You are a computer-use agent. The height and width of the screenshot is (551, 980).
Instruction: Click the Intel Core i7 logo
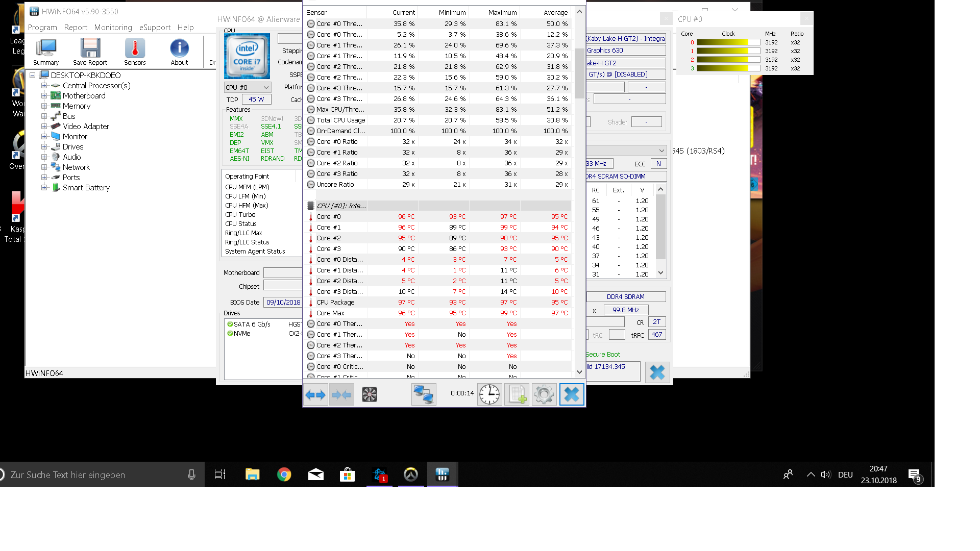pyautogui.click(x=247, y=56)
